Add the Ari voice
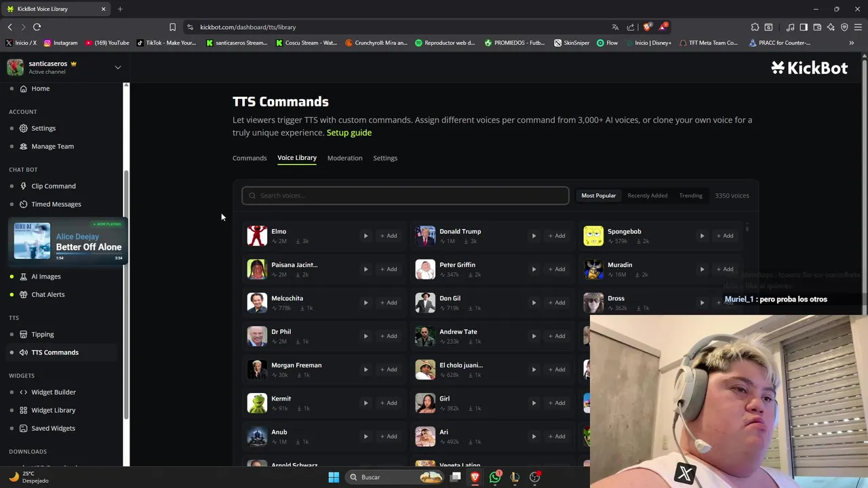The height and width of the screenshot is (488, 868). pos(557,436)
